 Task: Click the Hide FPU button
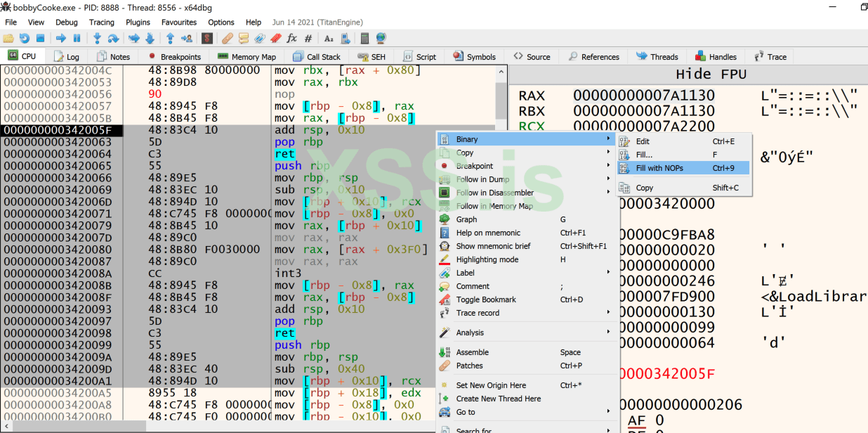point(711,74)
